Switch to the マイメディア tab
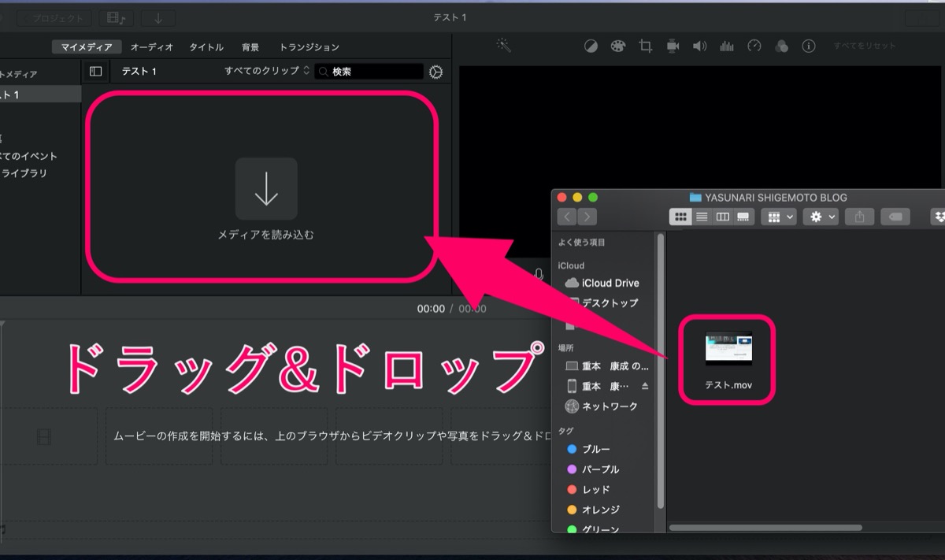945x560 pixels. (87, 47)
